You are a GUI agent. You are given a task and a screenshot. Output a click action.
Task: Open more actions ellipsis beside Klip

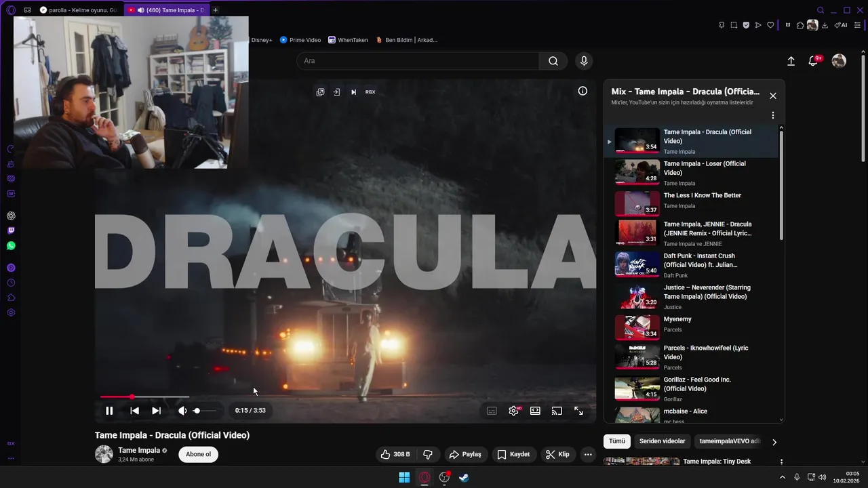click(x=588, y=454)
